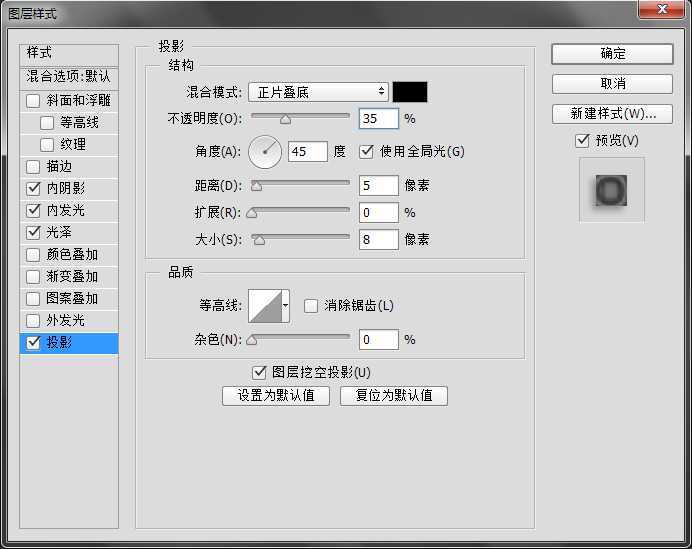Click the black shadow color swatch
Screen dimensions: 692x549
(410, 92)
